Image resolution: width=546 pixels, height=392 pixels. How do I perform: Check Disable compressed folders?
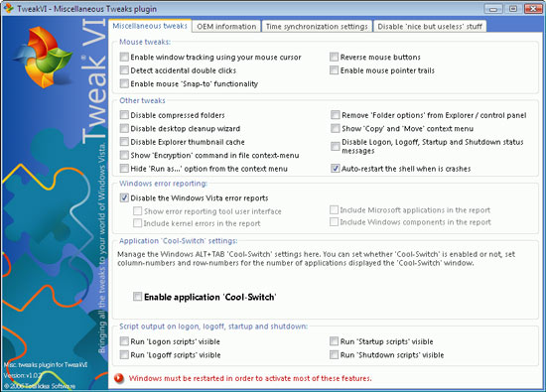(x=124, y=115)
